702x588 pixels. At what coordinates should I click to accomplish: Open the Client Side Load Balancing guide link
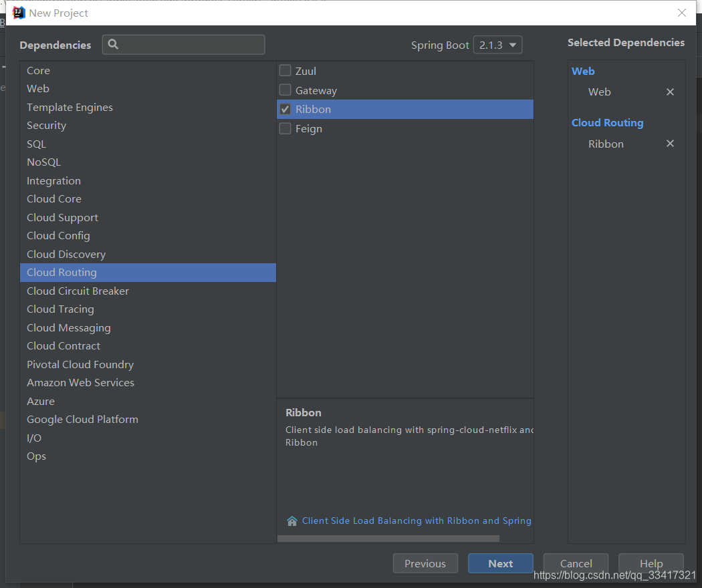417,521
